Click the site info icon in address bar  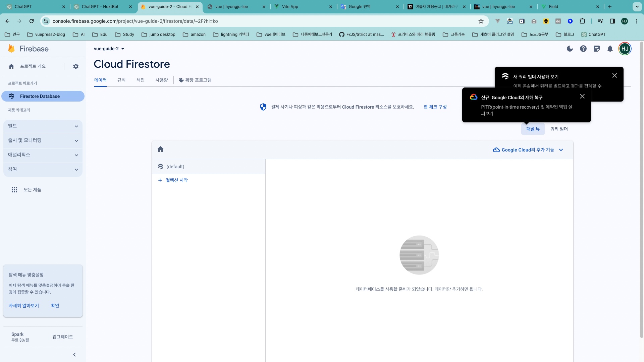point(46,21)
